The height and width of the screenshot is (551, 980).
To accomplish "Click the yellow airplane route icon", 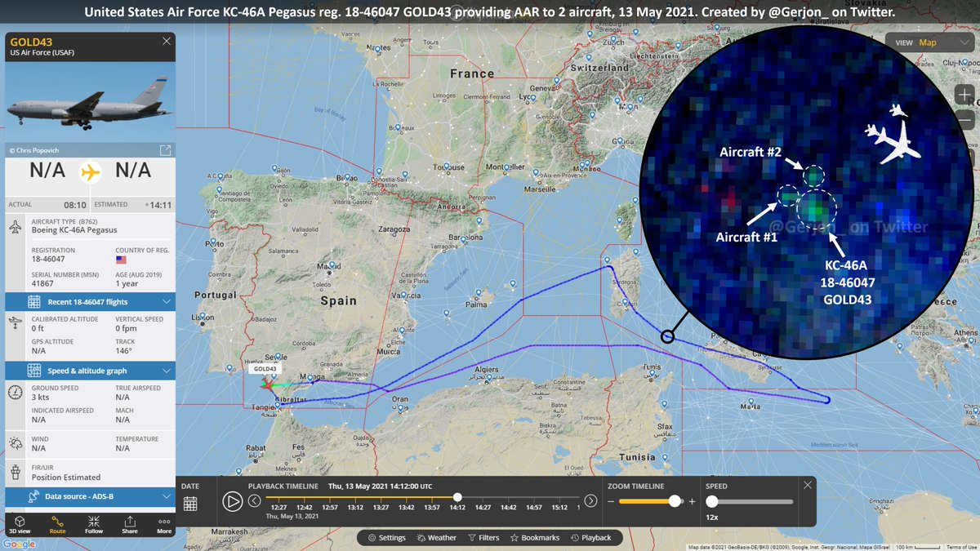I will (90, 171).
